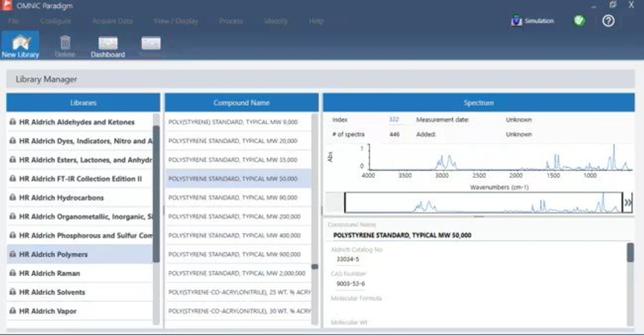Screen dimensions: 644x335
Task: Click lock icon beside HR Aldrich Dyes, Indicators
Action: tap(12, 141)
